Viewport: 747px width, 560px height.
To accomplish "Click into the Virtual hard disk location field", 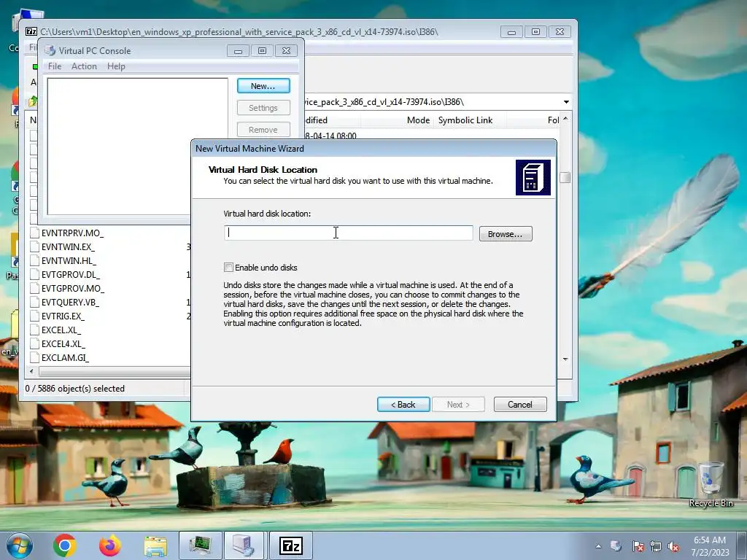I will (348, 233).
